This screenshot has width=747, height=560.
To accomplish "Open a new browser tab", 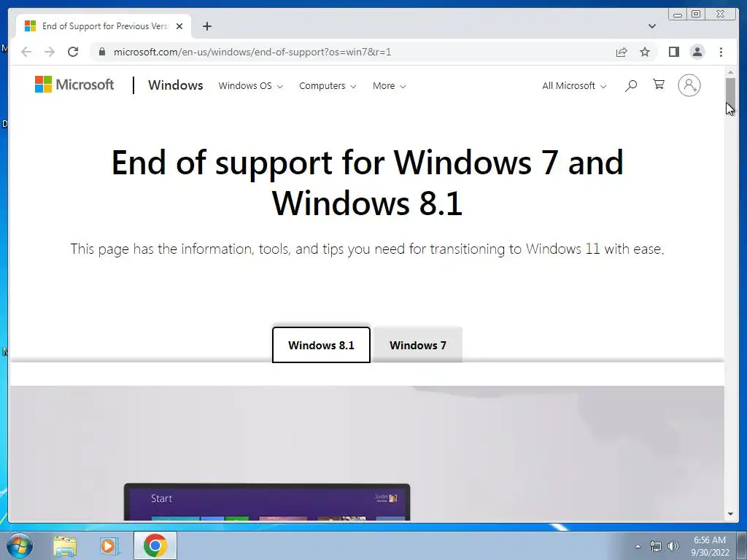I will pyautogui.click(x=206, y=26).
